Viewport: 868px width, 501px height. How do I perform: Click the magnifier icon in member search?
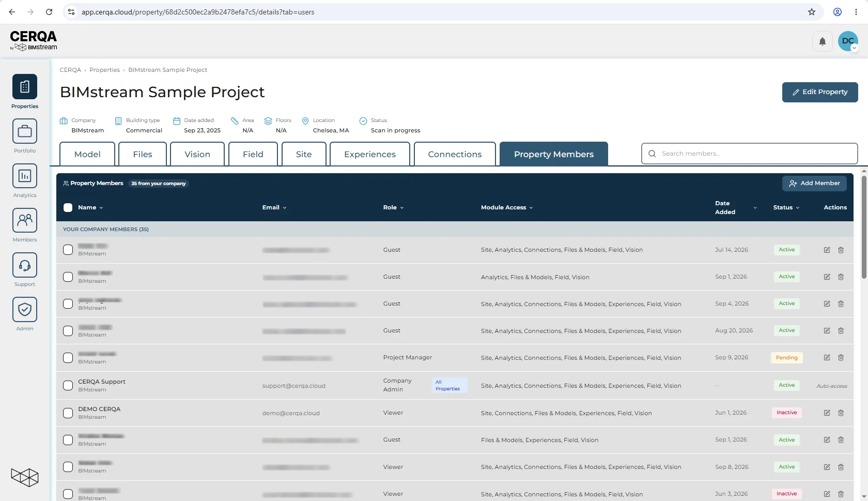pos(652,154)
